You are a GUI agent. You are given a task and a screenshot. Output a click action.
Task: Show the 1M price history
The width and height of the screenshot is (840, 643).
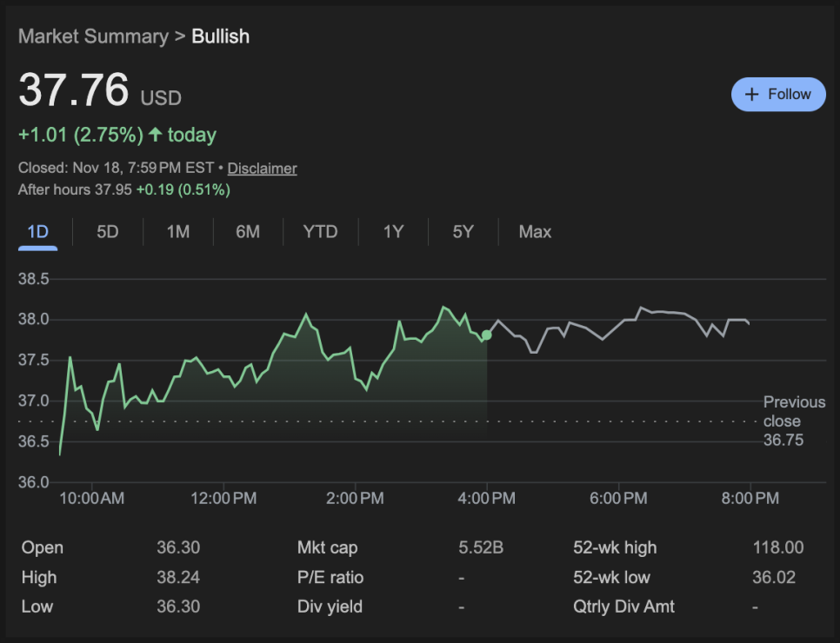pos(177,232)
